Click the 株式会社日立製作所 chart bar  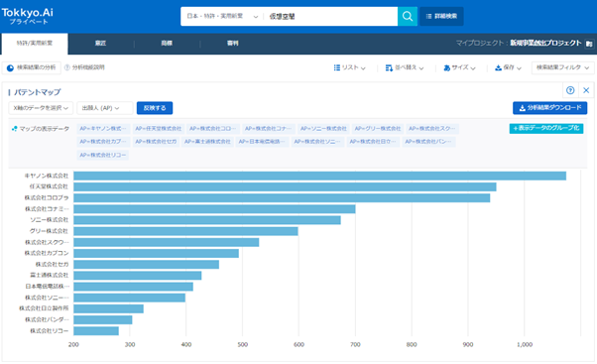tap(108, 308)
